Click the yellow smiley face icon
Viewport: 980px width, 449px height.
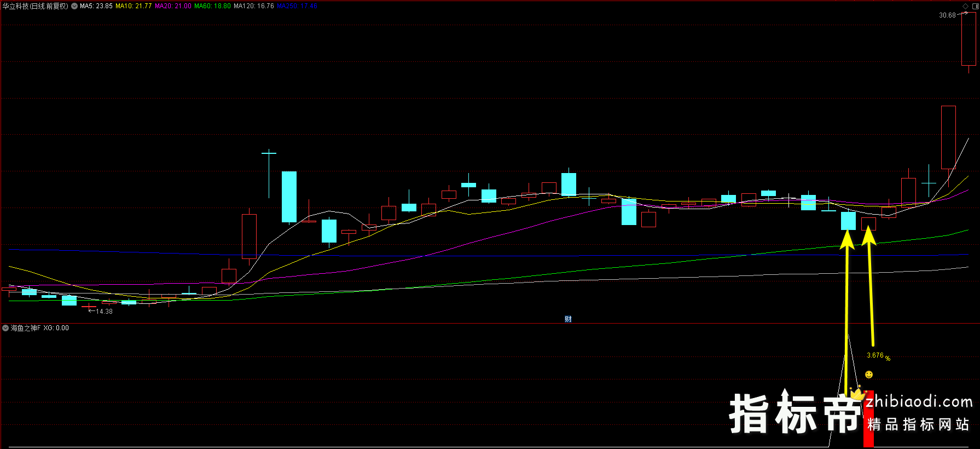click(x=869, y=375)
